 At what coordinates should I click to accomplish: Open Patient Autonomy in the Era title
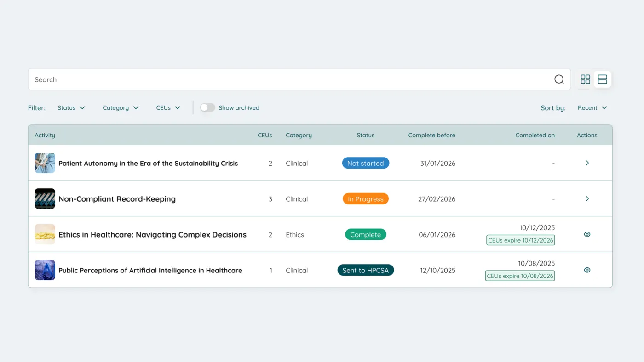coord(148,163)
